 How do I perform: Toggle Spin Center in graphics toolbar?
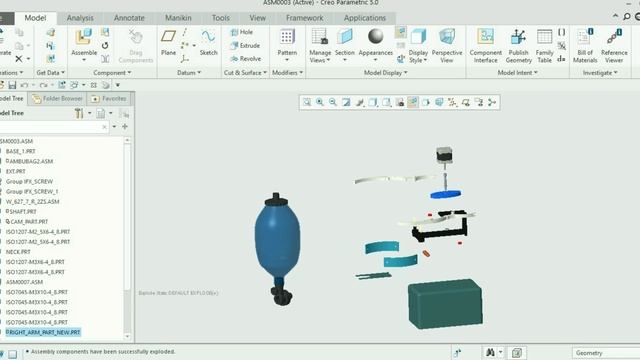click(492, 102)
